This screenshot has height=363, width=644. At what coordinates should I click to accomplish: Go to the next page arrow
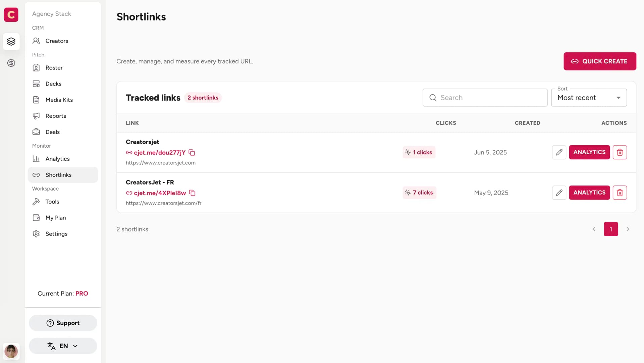tap(628, 229)
